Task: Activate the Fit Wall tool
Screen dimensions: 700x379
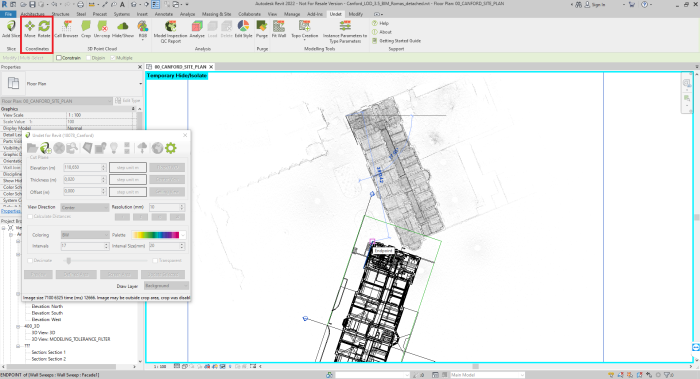Action: [x=279, y=29]
